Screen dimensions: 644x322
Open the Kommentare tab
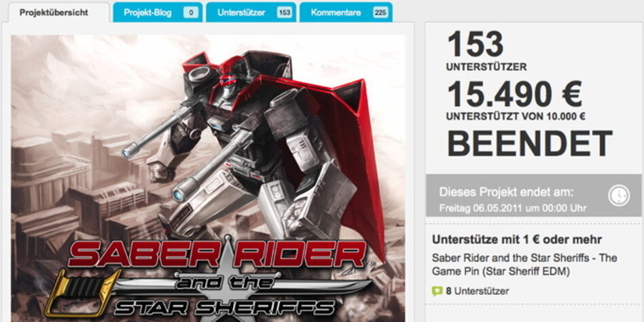(x=346, y=12)
